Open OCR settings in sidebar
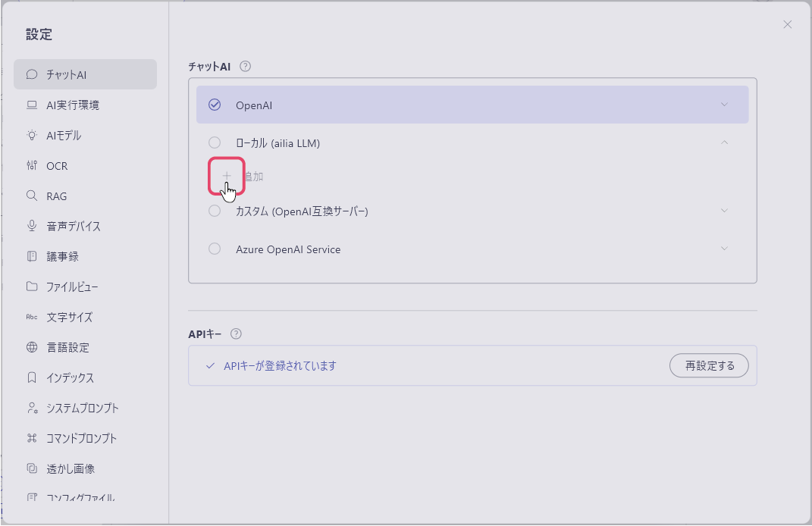This screenshot has height=526, width=812. pos(57,166)
